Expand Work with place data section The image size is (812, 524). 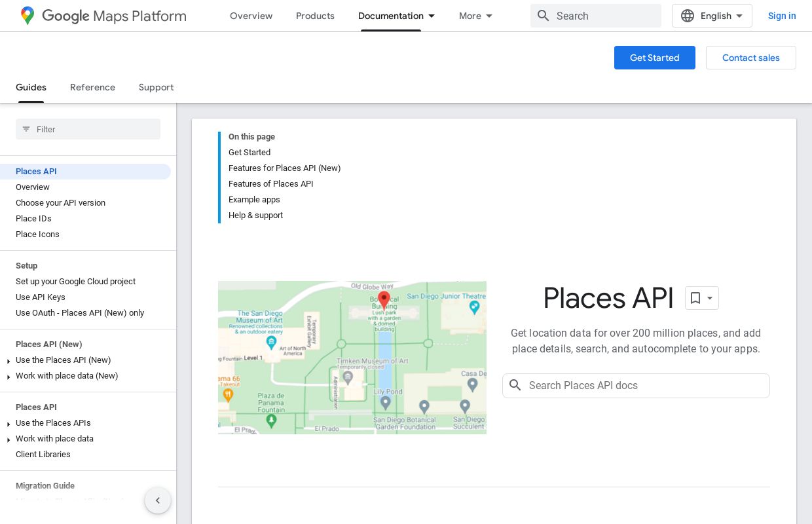pos(9,440)
